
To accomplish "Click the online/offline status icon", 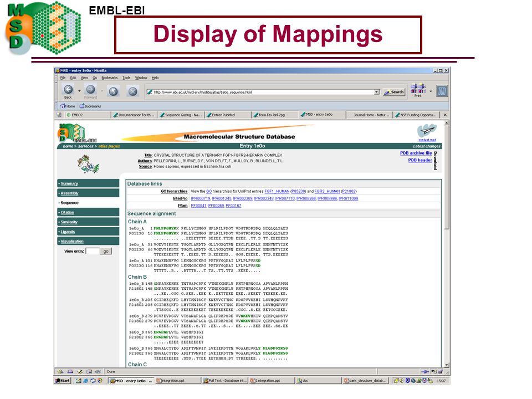I will coord(425,371).
